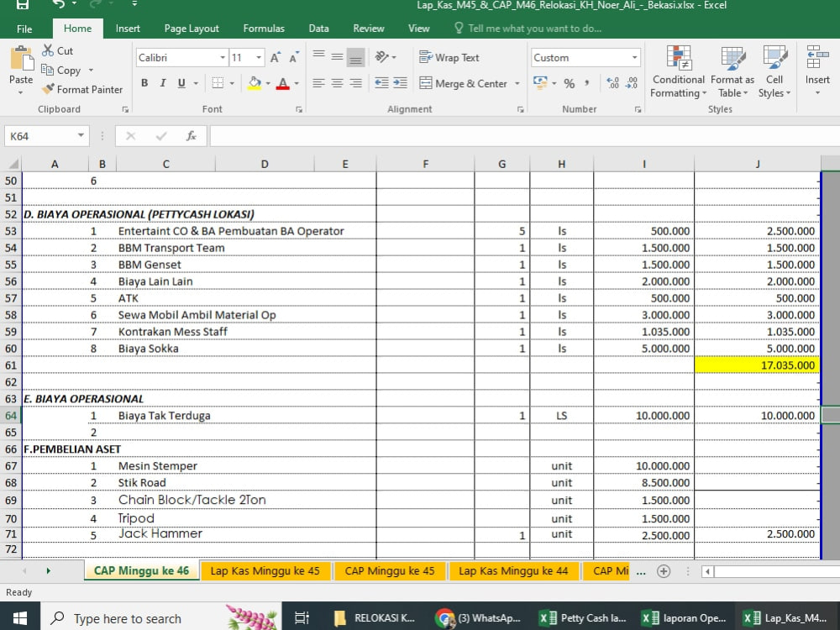Screen dimensions: 840x630
Task: Switch to the Data tab
Action: tap(318, 29)
